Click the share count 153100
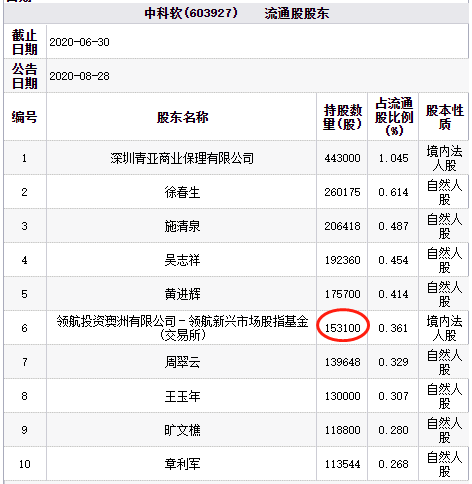 click(x=342, y=328)
